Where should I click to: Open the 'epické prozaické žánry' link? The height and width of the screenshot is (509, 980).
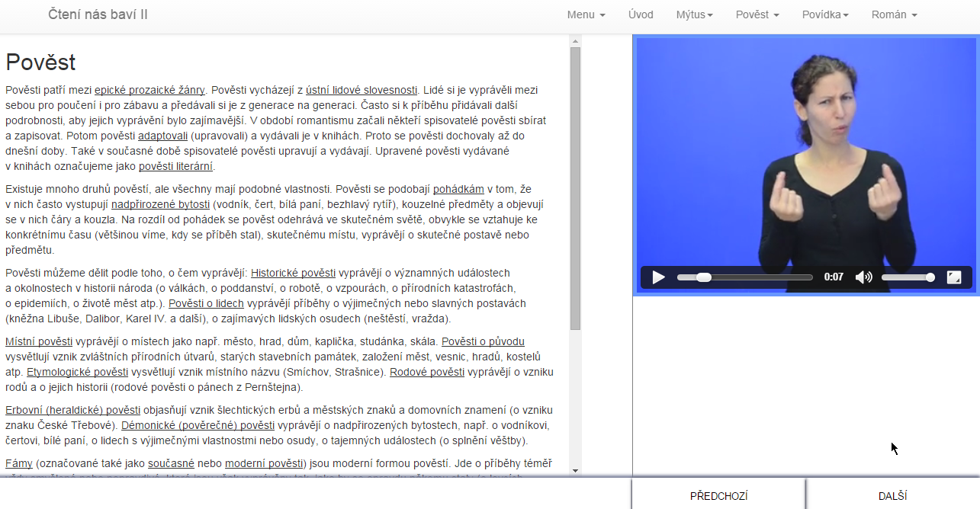[149, 90]
